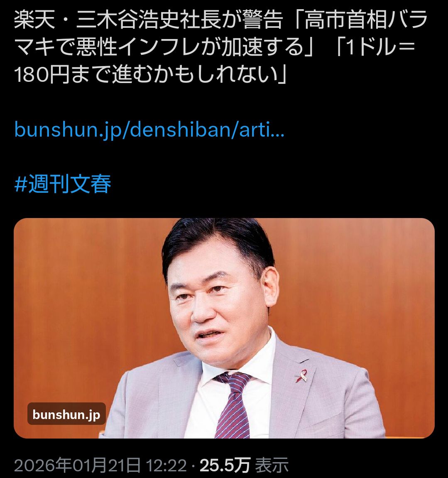Select the tweet line 180円まで進むかもしれない
448x478 pixels.
151,75
